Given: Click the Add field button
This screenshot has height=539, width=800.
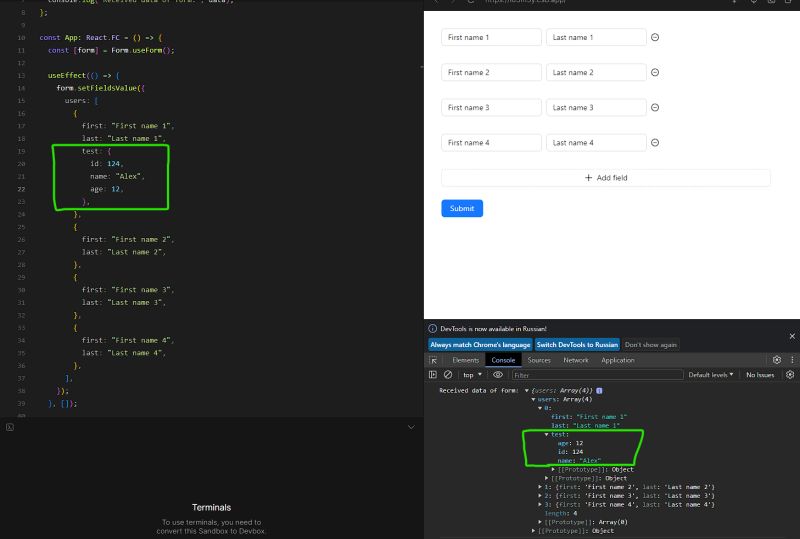Looking at the screenshot, I should point(606,178).
